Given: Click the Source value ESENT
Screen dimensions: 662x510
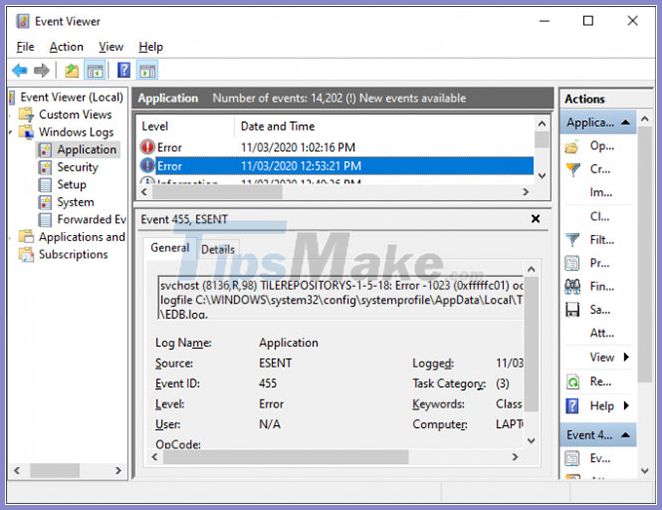Looking at the screenshot, I should tap(275, 363).
